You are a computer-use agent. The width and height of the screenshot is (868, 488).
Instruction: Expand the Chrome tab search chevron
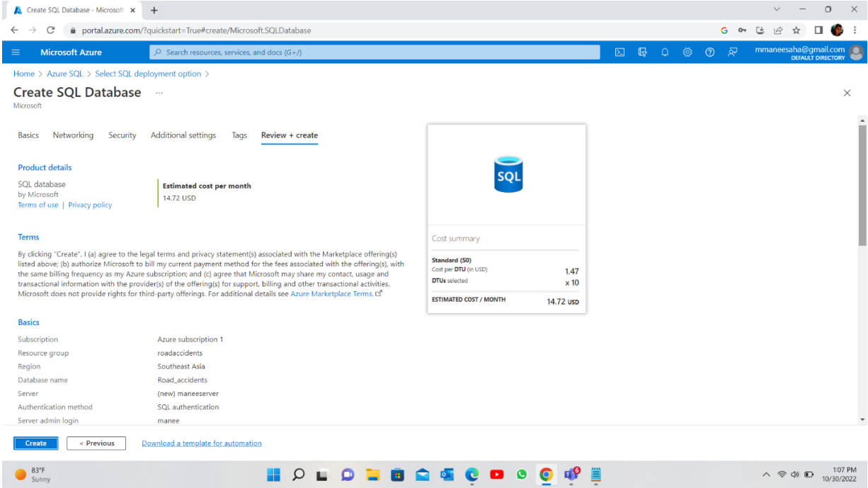[x=777, y=9]
